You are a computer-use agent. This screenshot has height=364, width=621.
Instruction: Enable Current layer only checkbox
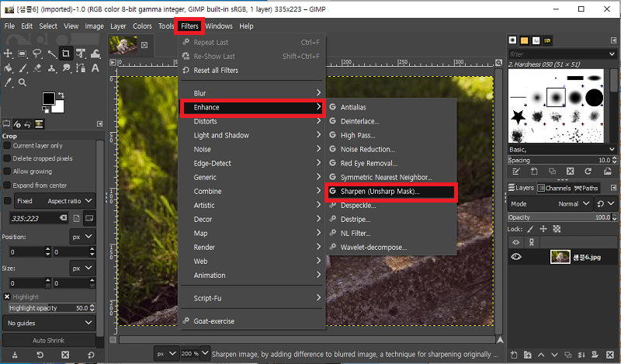(7, 146)
